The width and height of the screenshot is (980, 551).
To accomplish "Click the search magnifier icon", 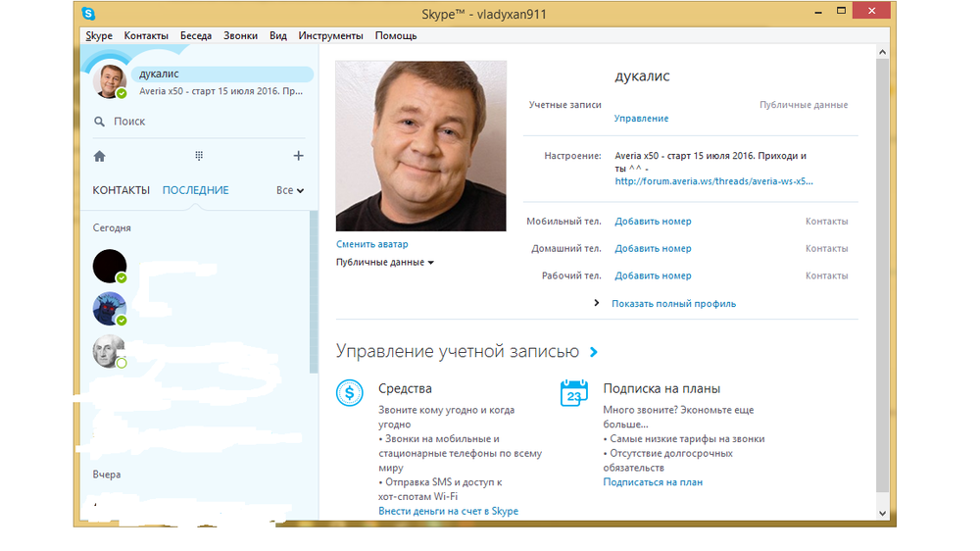I will click(x=99, y=122).
